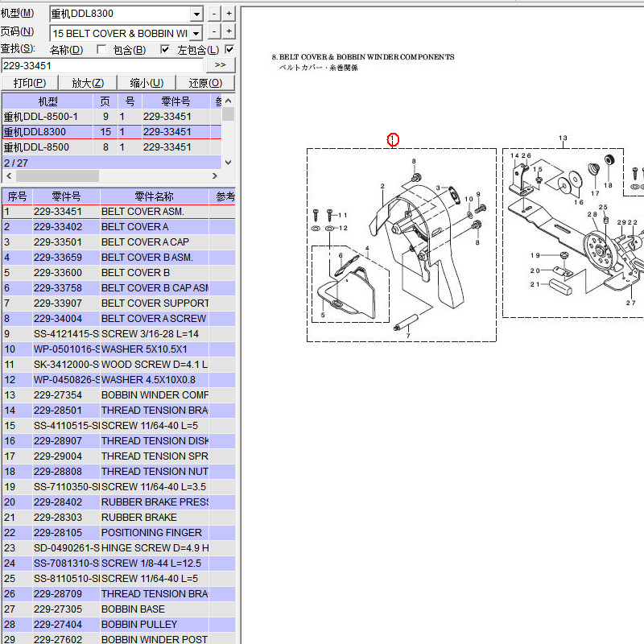
Task: Click the plus button beside the 机型 model dropdown
Action: [229, 14]
